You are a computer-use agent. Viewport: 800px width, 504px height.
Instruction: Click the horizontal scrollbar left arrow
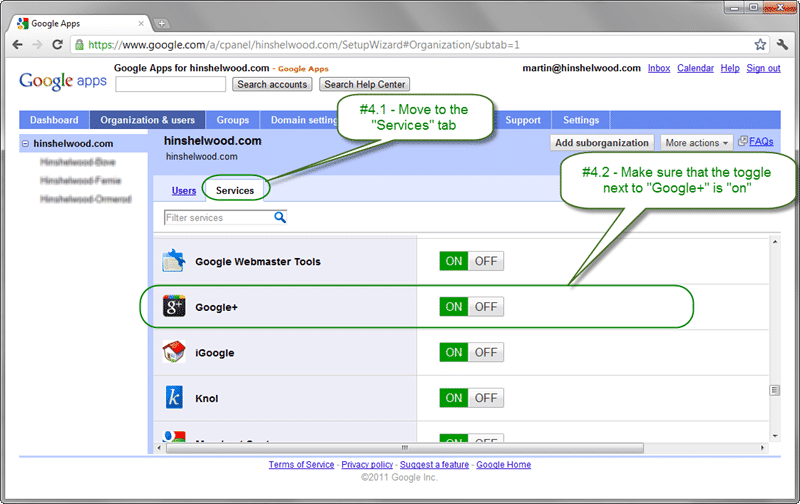tap(159, 448)
